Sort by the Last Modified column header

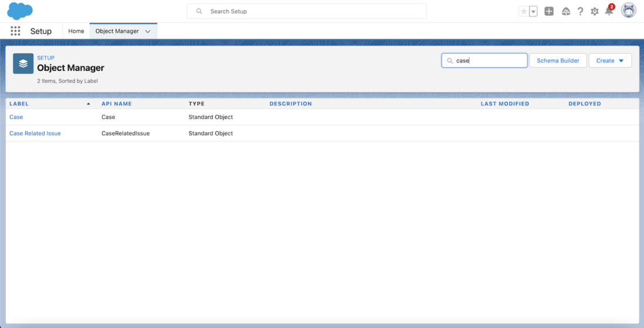click(x=505, y=103)
